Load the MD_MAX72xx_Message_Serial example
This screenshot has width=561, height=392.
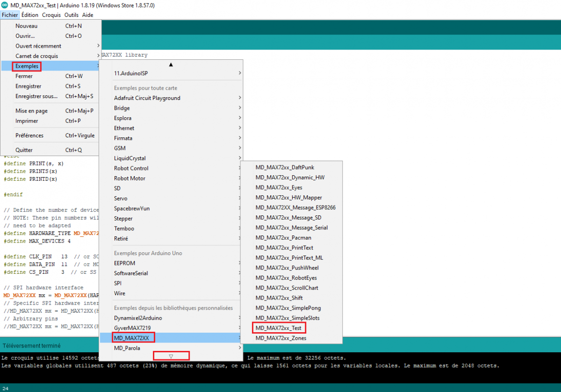292,228
